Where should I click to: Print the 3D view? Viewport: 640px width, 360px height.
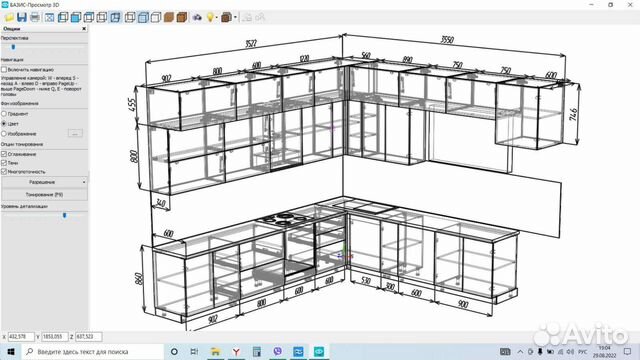tap(35, 18)
